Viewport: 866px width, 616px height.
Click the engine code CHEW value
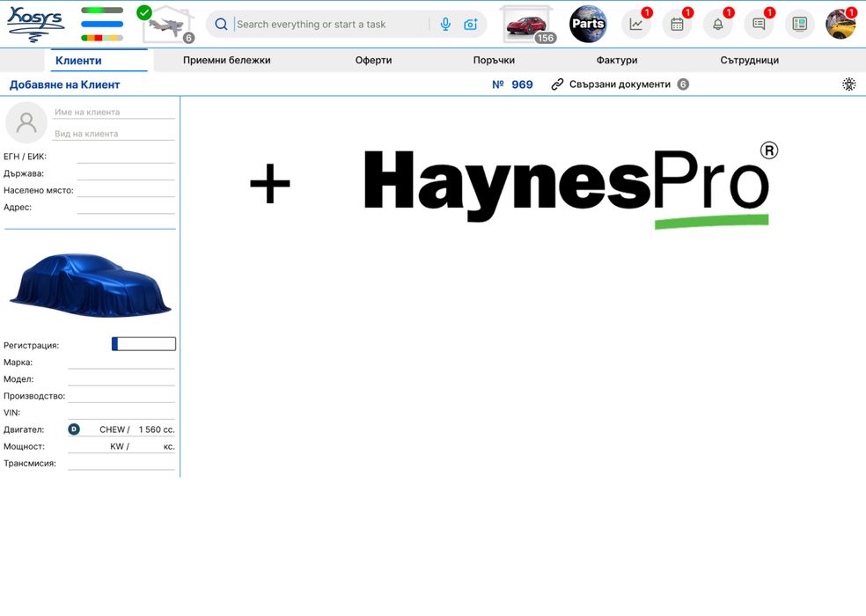(x=112, y=429)
